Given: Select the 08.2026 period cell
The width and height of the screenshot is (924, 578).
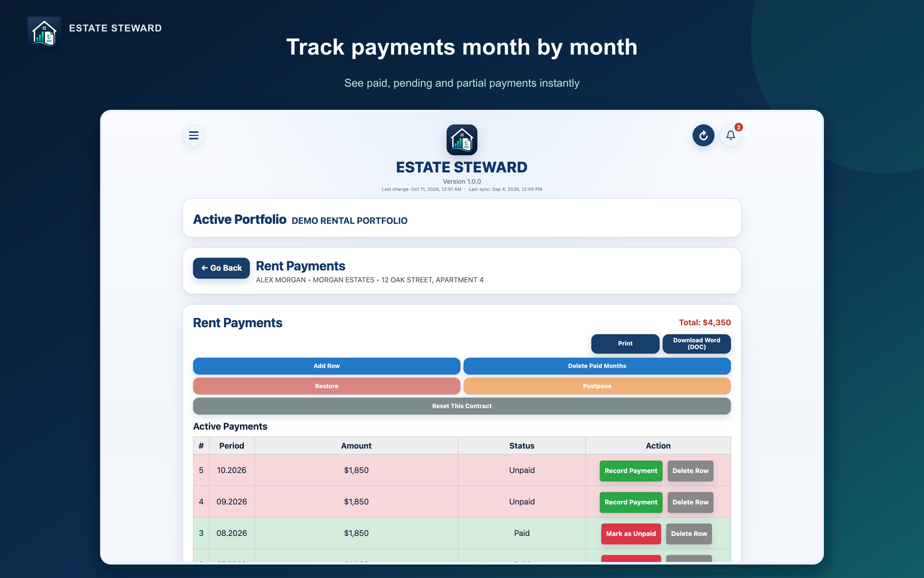Looking at the screenshot, I should tap(231, 533).
